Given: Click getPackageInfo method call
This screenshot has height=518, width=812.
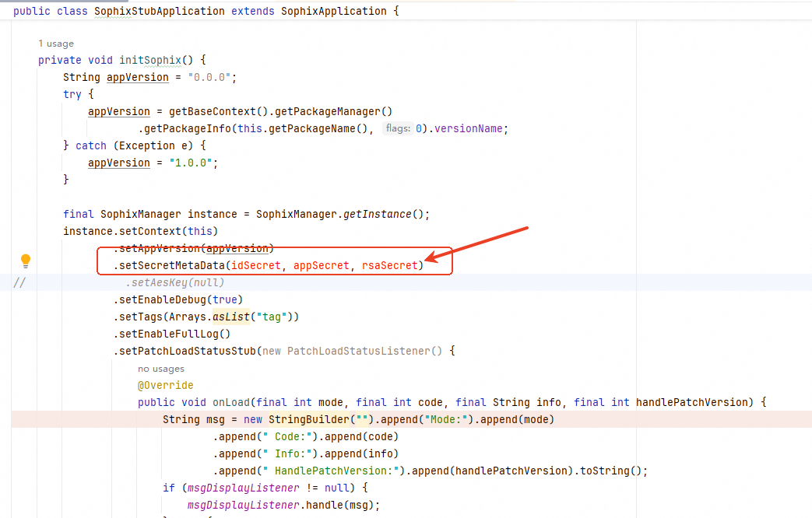Looking at the screenshot, I should (187, 129).
